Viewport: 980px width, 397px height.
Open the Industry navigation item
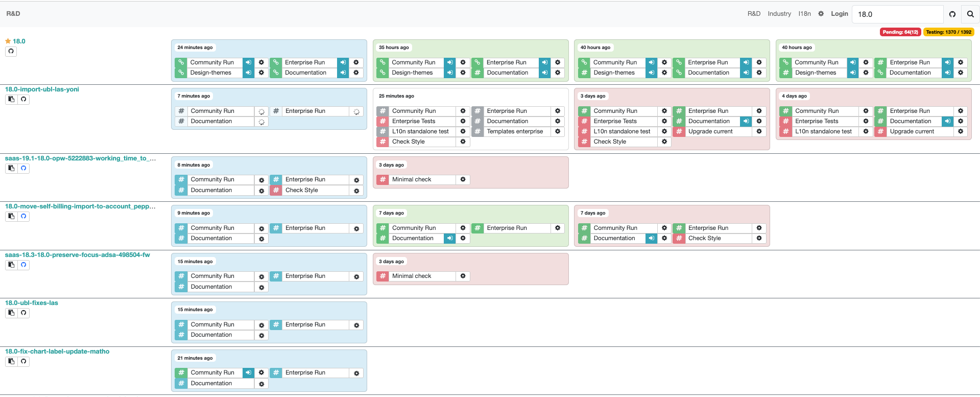779,14
